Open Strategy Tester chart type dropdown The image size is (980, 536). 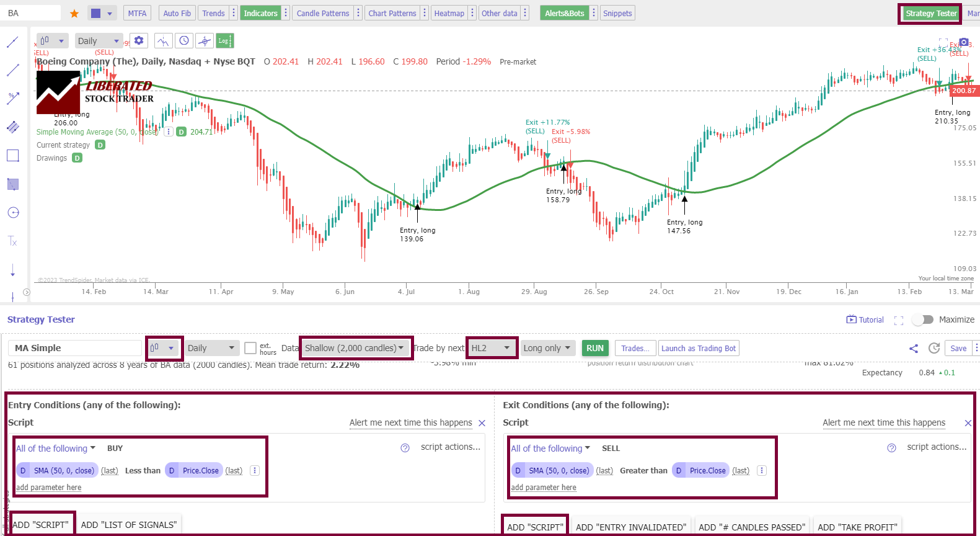[164, 348]
